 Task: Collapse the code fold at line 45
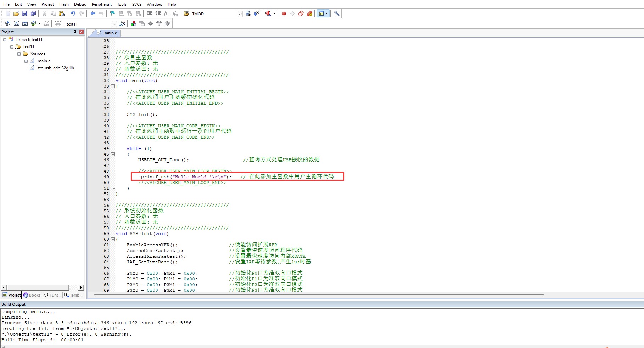[x=113, y=154]
